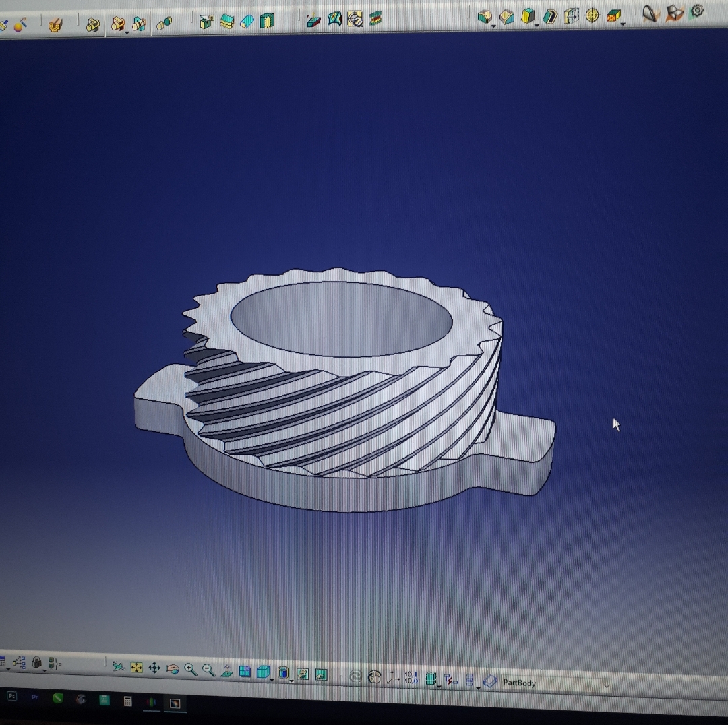Select the Split surface-based feature icon

coord(206,22)
